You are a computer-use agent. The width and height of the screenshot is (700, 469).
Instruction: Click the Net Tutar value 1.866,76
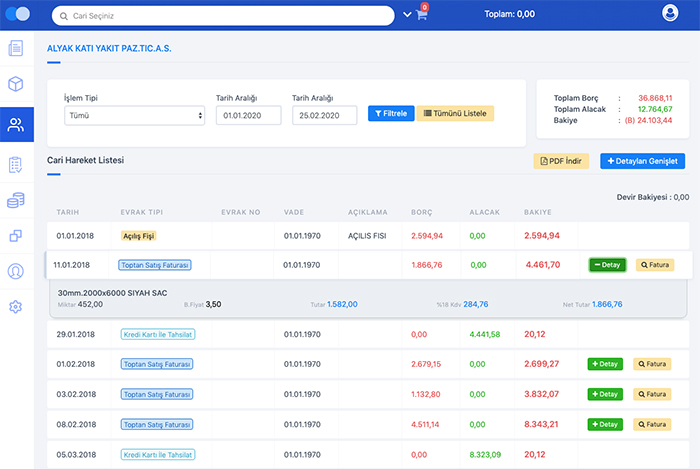[x=607, y=304]
